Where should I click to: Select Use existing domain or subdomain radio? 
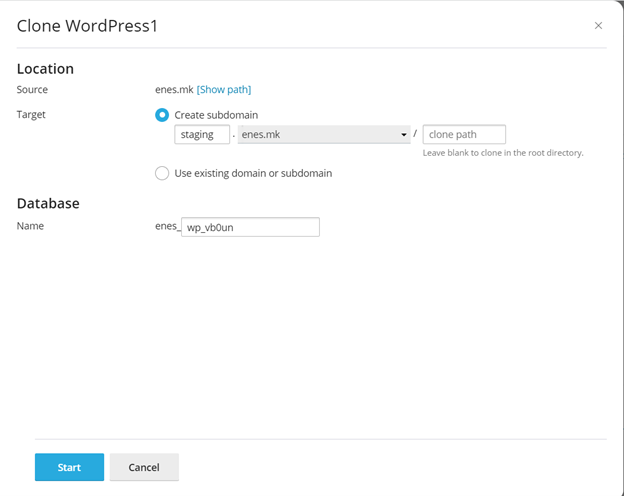tap(162, 173)
